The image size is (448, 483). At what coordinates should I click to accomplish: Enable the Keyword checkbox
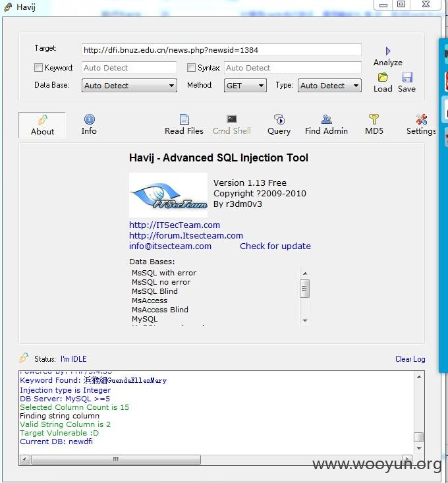coord(38,67)
